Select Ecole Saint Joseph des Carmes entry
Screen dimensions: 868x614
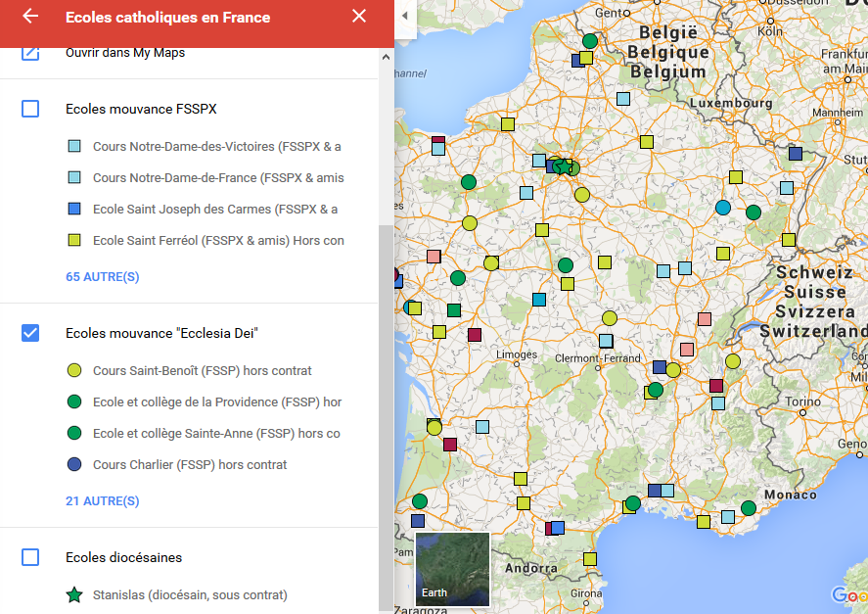(x=214, y=210)
